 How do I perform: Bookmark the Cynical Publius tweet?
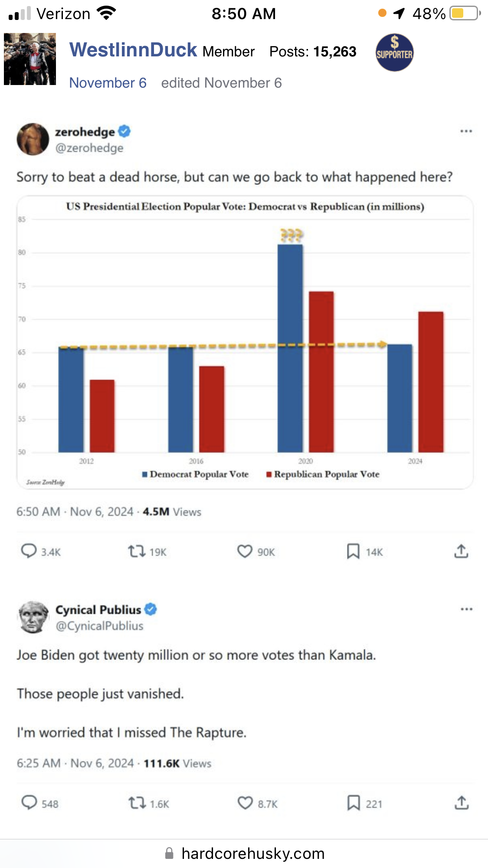click(x=354, y=803)
